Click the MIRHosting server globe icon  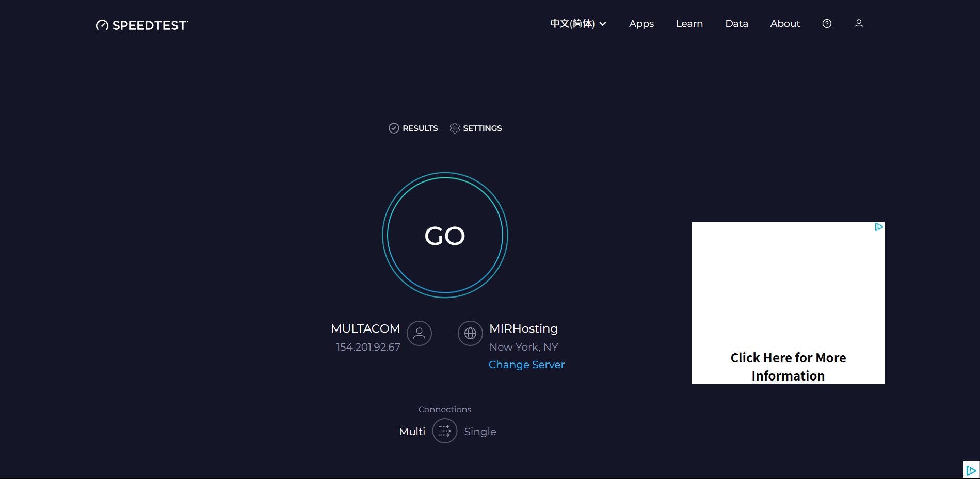[x=470, y=333]
